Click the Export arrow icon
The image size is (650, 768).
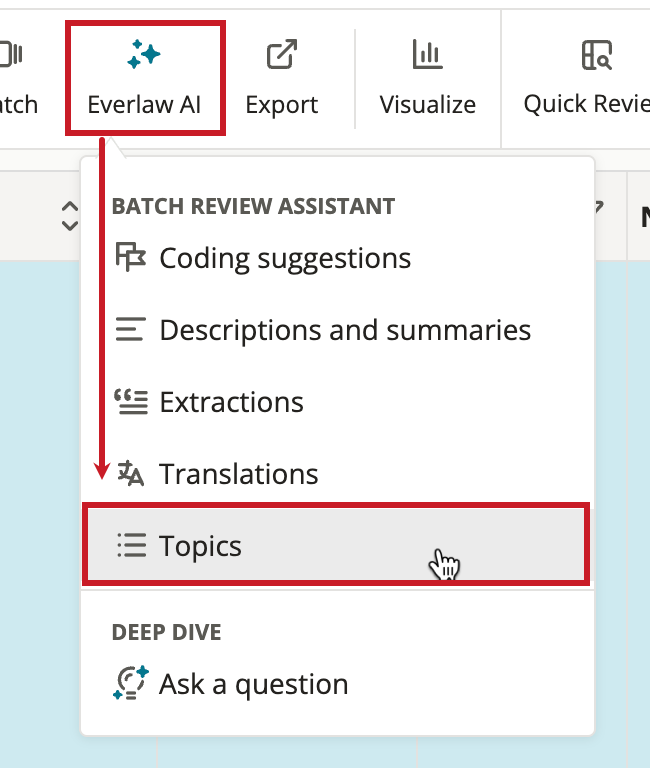pyautogui.click(x=282, y=54)
